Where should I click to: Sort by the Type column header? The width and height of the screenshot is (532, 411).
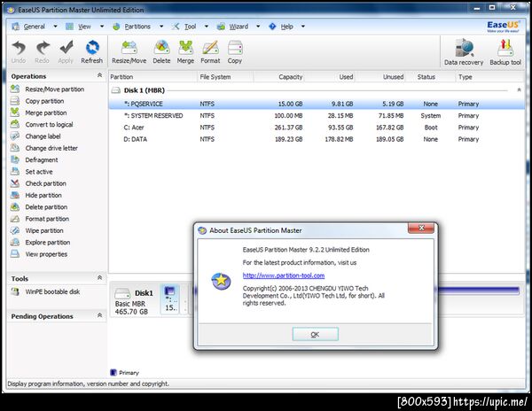[490, 77]
